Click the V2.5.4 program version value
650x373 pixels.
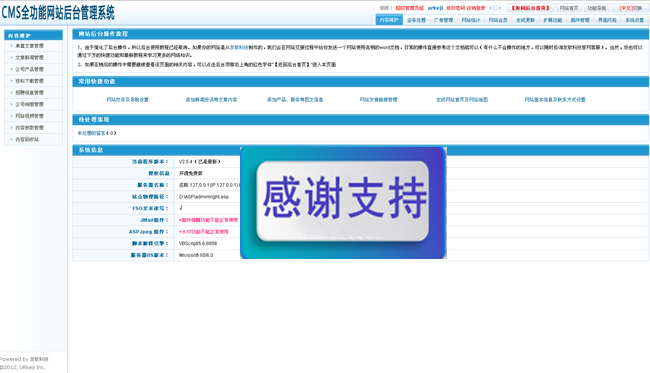click(x=199, y=162)
